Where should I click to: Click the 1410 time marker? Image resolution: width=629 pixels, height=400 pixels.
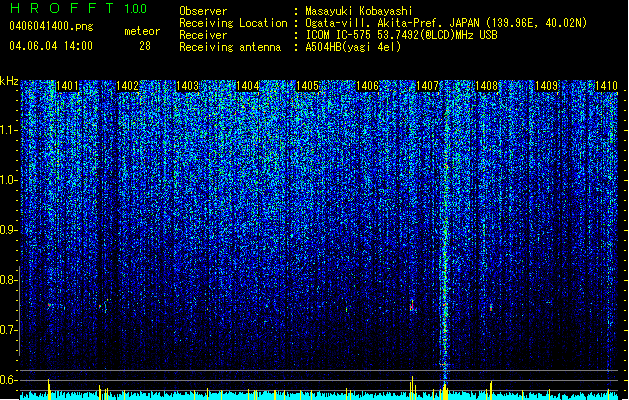click(x=606, y=86)
